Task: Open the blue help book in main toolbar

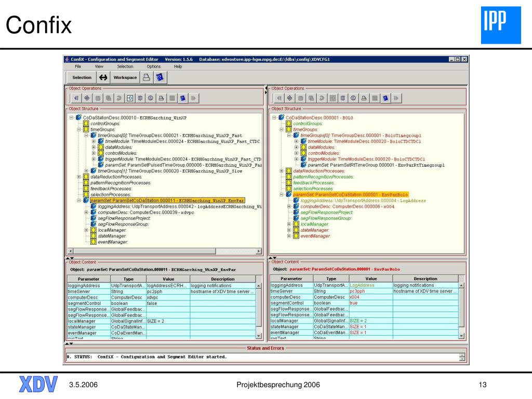Action: (160, 77)
